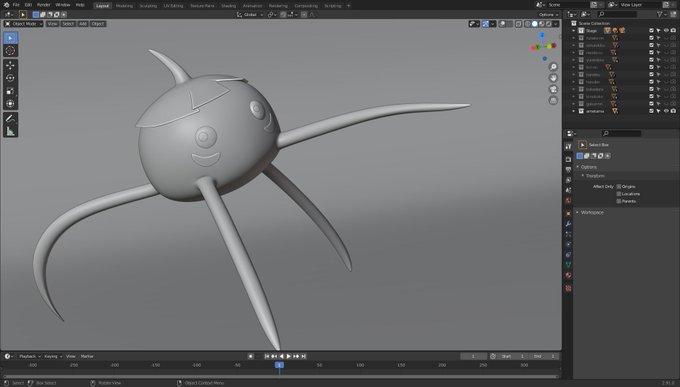Switch to the Shading workspace tab
The height and width of the screenshot is (387, 680).
point(229,6)
